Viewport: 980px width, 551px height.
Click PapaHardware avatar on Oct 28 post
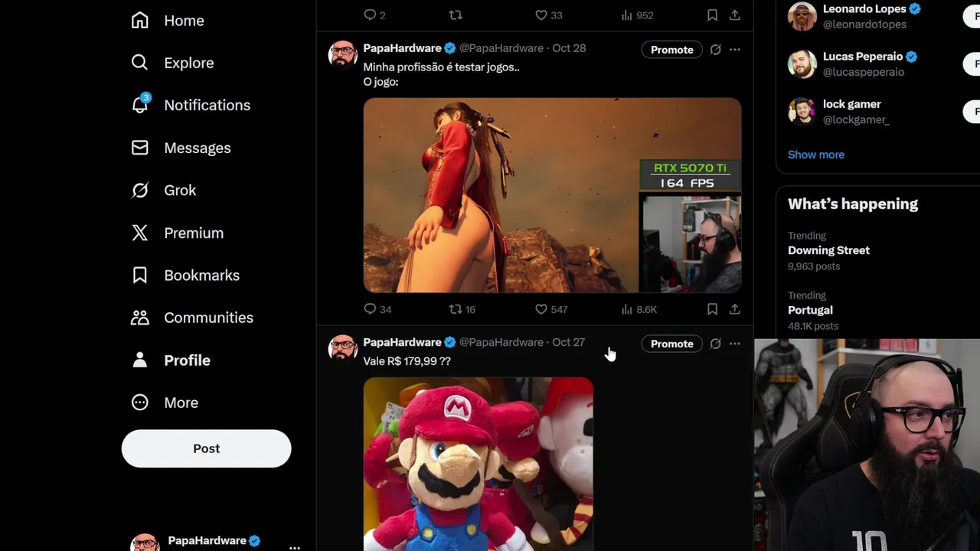(x=342, y=55)
